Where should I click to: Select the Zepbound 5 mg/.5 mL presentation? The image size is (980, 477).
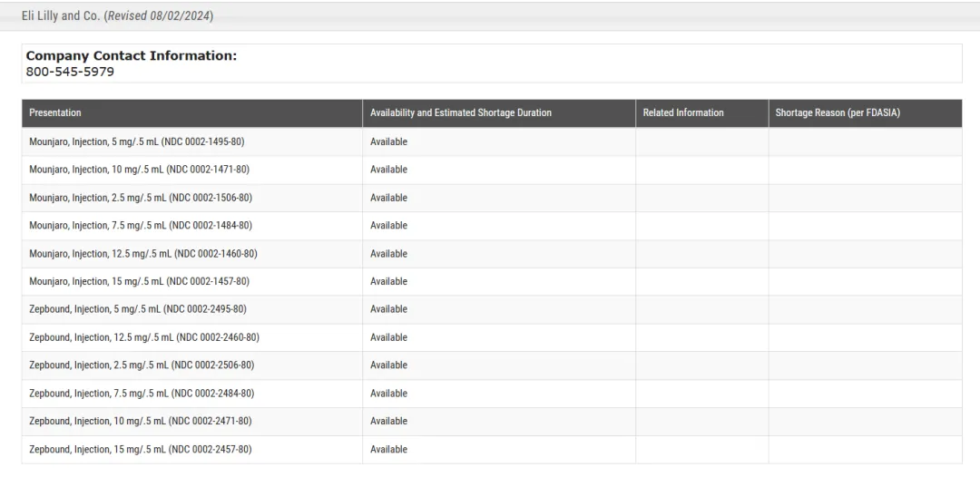[x=137, y=309]
